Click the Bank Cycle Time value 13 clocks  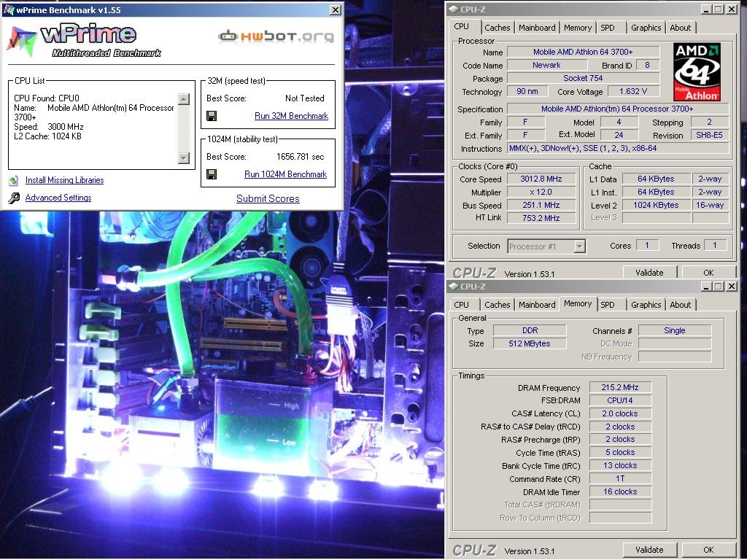pos(620,466)
